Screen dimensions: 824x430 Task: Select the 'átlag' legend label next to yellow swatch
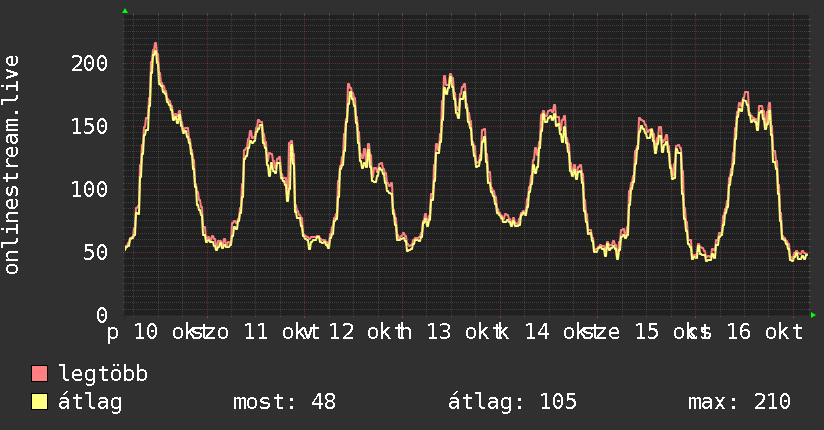pos(90,402)
